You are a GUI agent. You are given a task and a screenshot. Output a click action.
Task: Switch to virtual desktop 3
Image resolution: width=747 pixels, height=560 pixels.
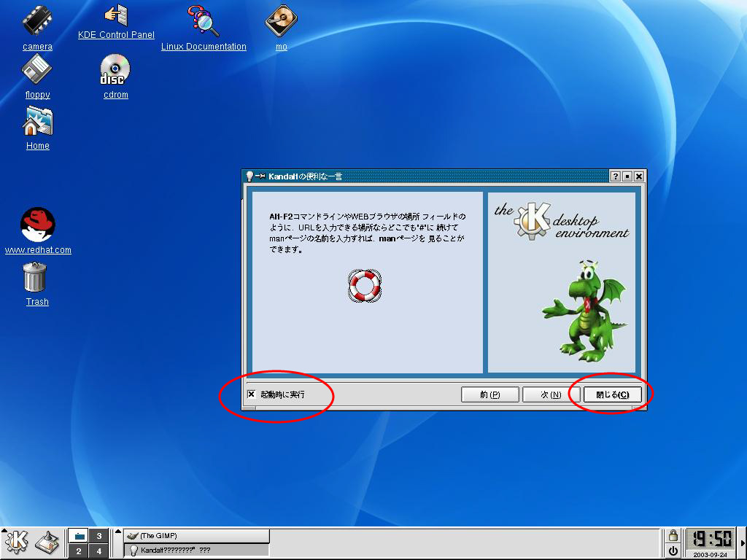coord(99,536)
